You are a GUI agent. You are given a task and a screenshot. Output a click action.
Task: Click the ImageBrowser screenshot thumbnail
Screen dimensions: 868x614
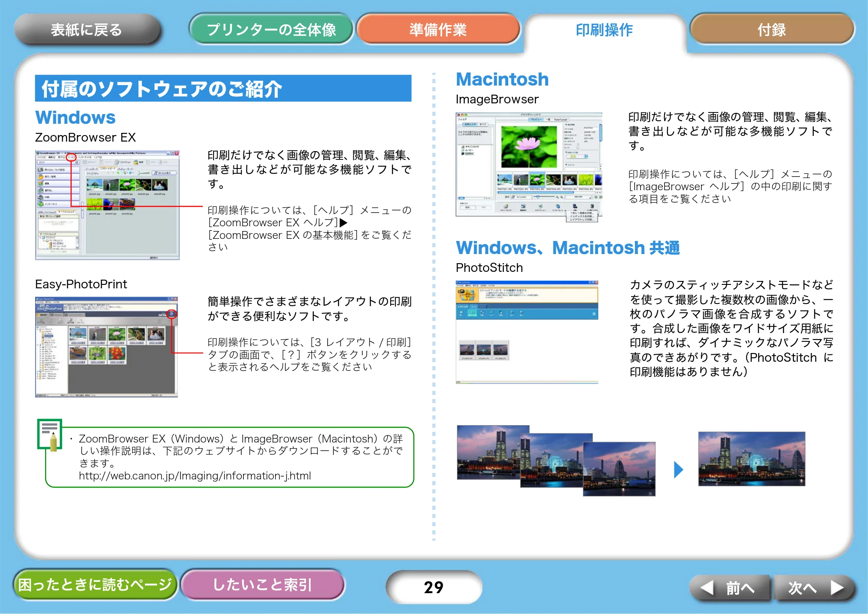[529, 167]
